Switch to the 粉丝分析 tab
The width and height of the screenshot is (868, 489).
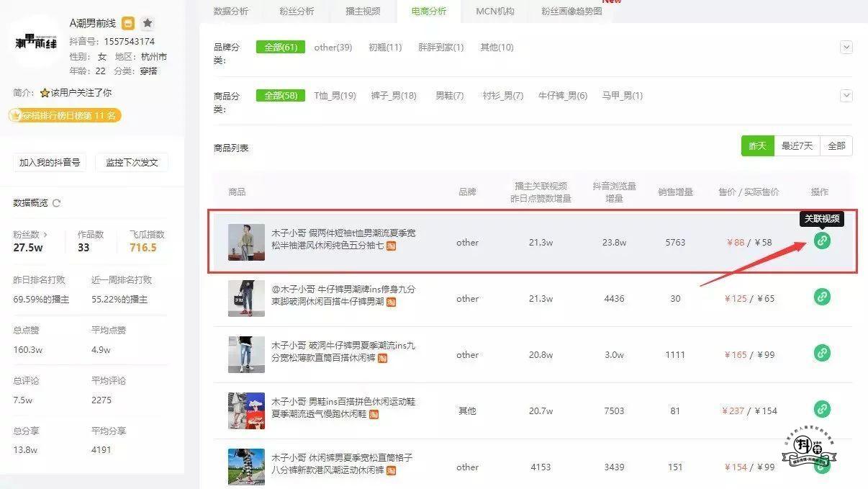297,12
